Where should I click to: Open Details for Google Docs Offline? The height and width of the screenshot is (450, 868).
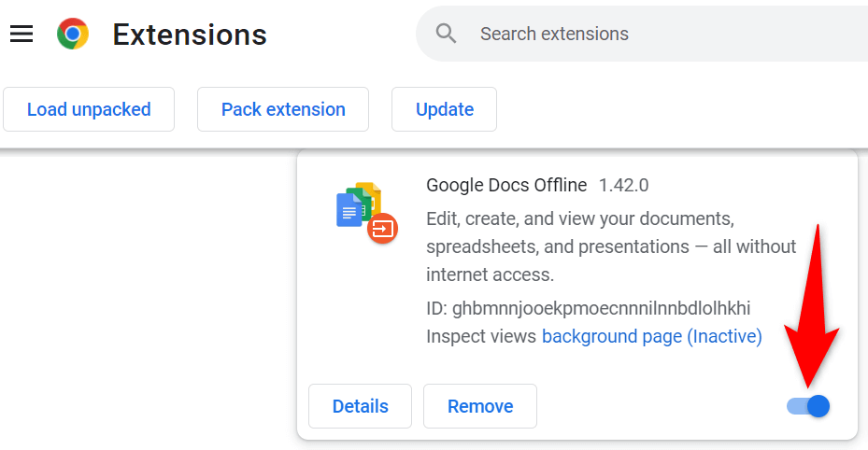[x=360, y=406]
